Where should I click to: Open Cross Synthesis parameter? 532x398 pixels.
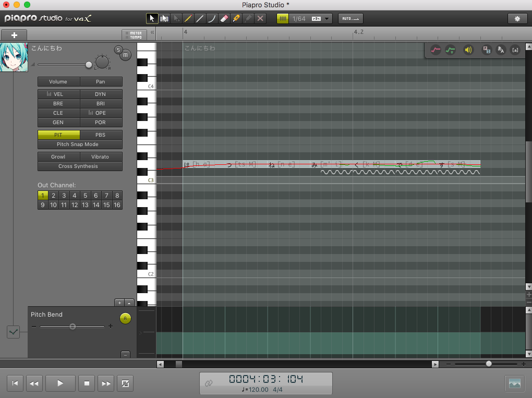pos(80,166)
